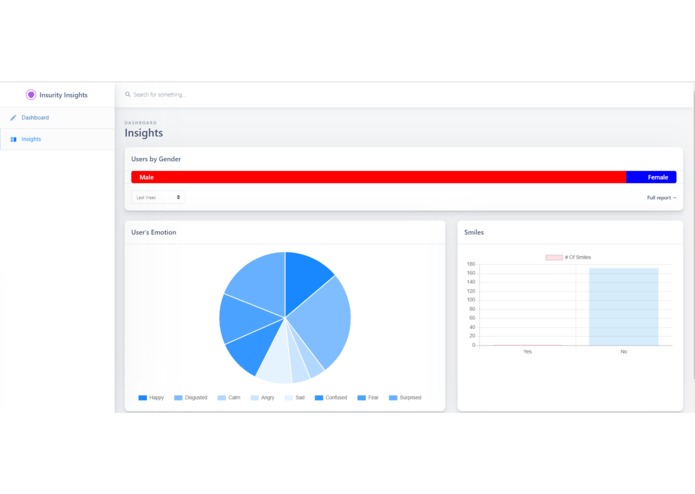Screen dimensions: 695x494
Task: Click the 'Yes' axis label
Action: click(527, 352)
